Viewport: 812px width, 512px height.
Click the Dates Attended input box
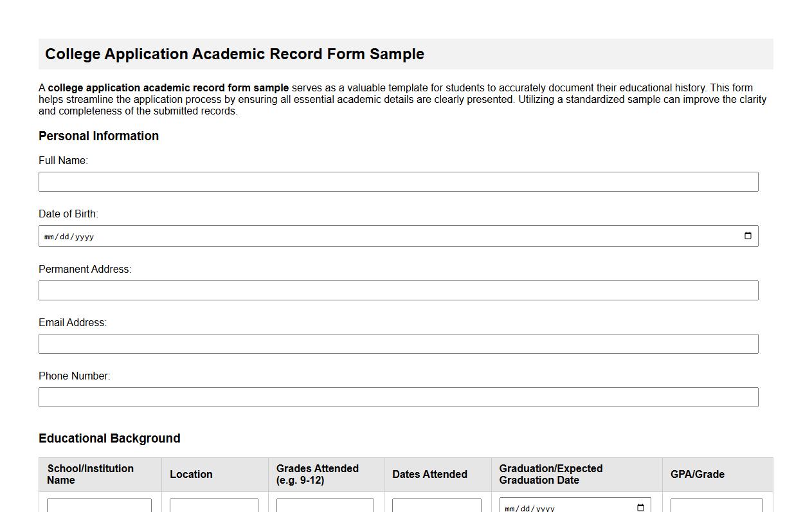[437, 506]
